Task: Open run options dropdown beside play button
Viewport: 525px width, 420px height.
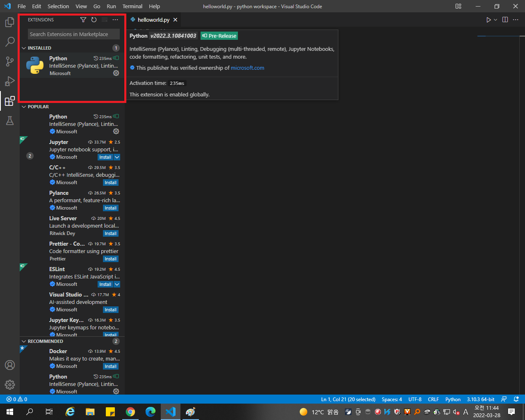Action: 495,20
